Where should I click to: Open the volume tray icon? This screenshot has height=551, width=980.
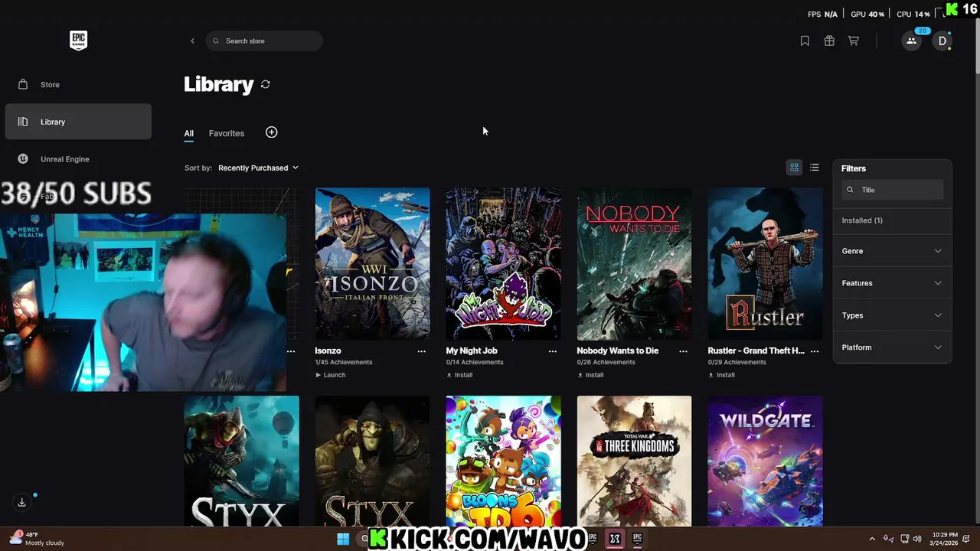(x=917, y=539)
